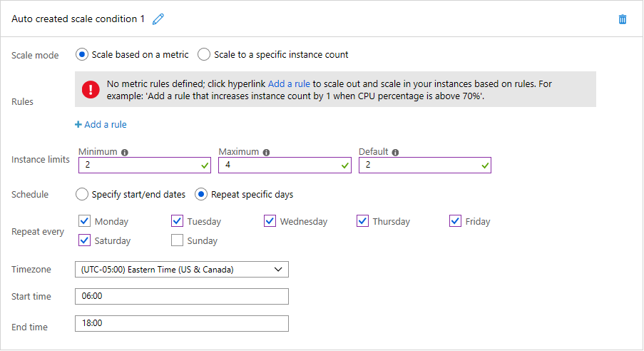Uncheck the Thursday checkbox
This screenshot has height=351, width=644.
[363, 221]
